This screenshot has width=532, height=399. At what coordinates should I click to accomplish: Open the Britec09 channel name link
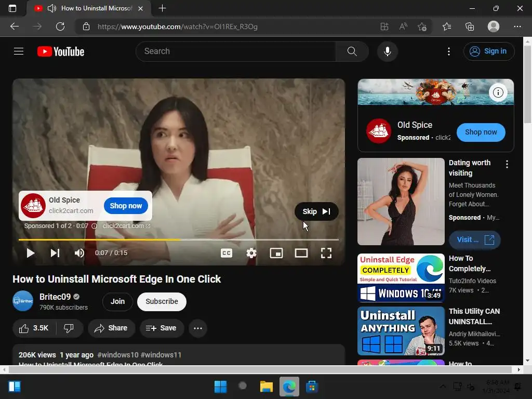pos(55,297)
